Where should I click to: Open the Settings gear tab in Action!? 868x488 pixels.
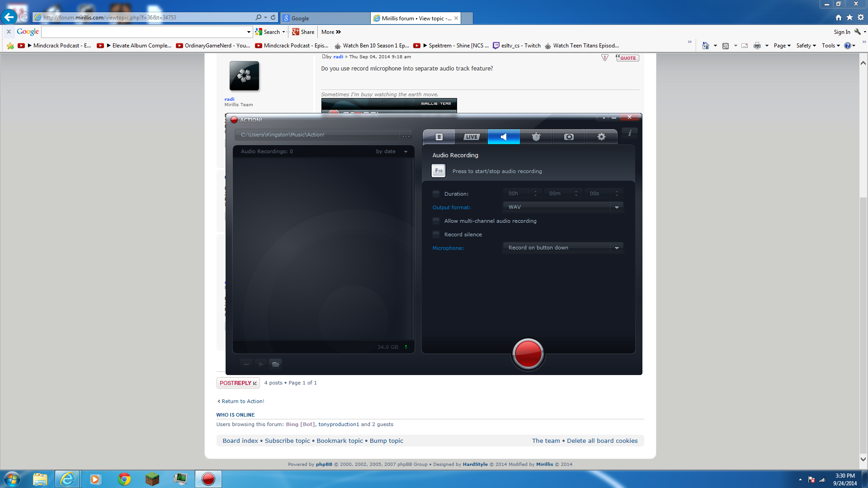[x=601, y=136]
